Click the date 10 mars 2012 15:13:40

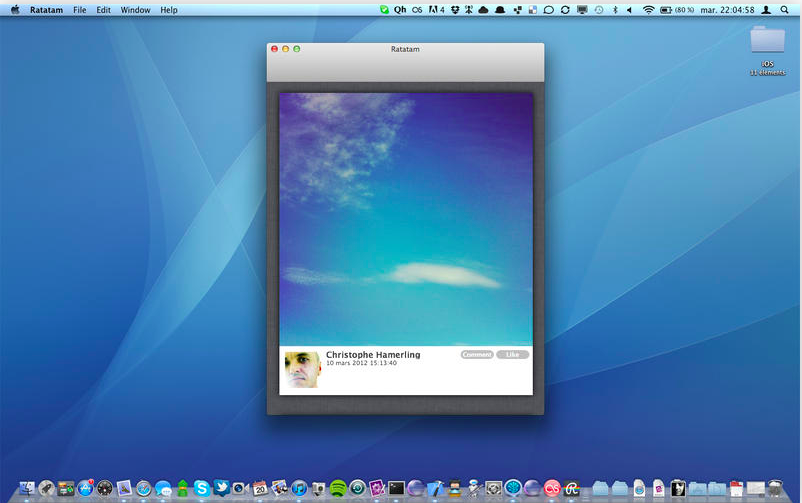361,363
